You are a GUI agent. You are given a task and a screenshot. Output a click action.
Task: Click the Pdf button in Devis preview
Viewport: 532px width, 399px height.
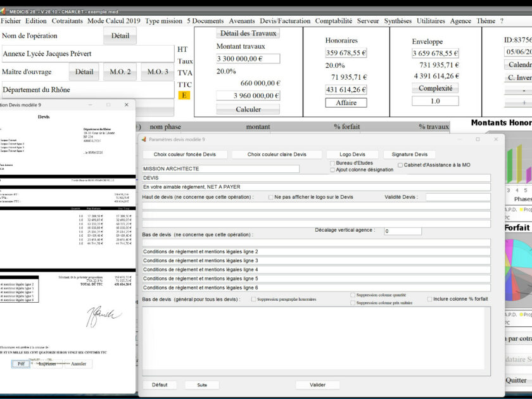21,364
